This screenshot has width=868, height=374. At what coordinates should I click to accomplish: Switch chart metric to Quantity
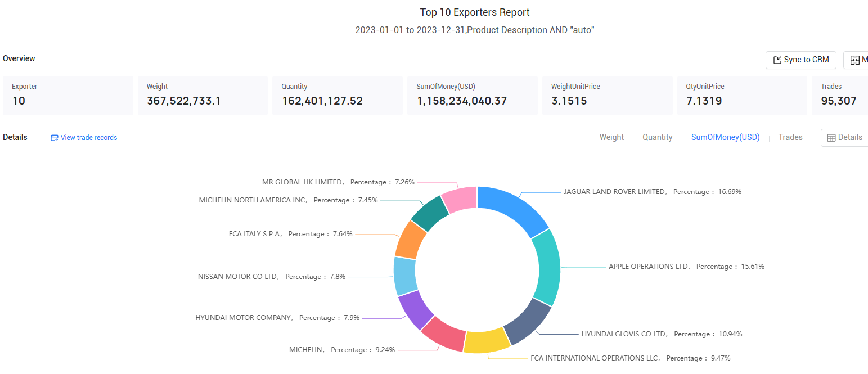658,137
